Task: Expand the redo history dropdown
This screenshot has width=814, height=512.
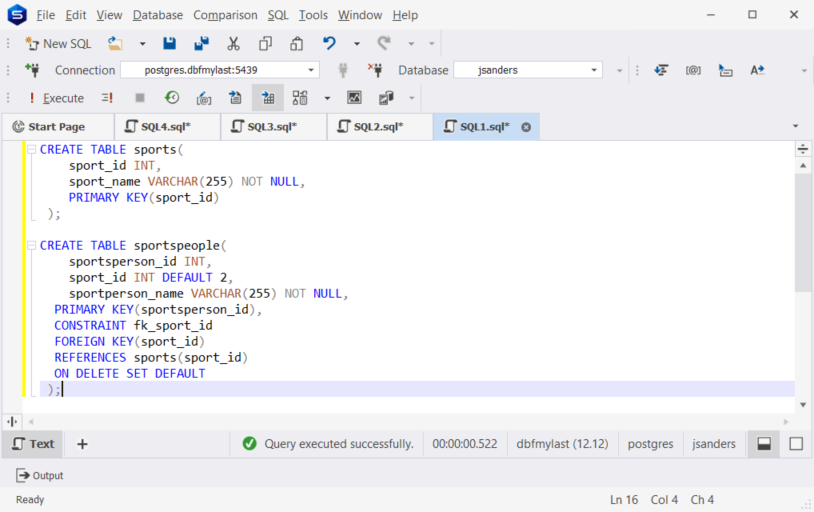Action: [411, 44]
